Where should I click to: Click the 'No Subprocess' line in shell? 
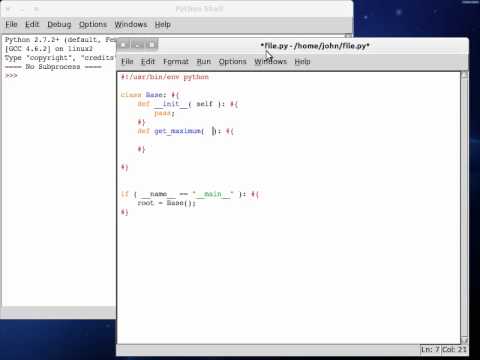pos(53,67)
